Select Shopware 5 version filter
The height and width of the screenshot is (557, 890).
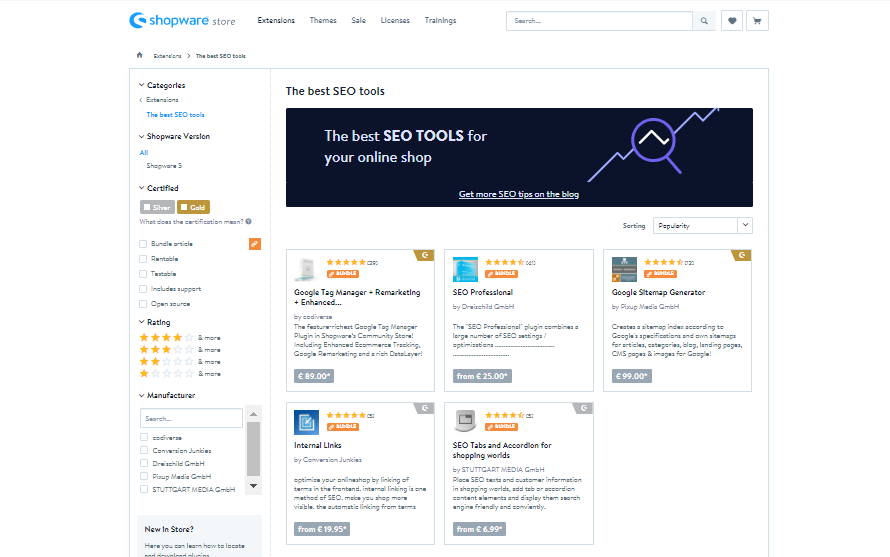click(164, 166)
